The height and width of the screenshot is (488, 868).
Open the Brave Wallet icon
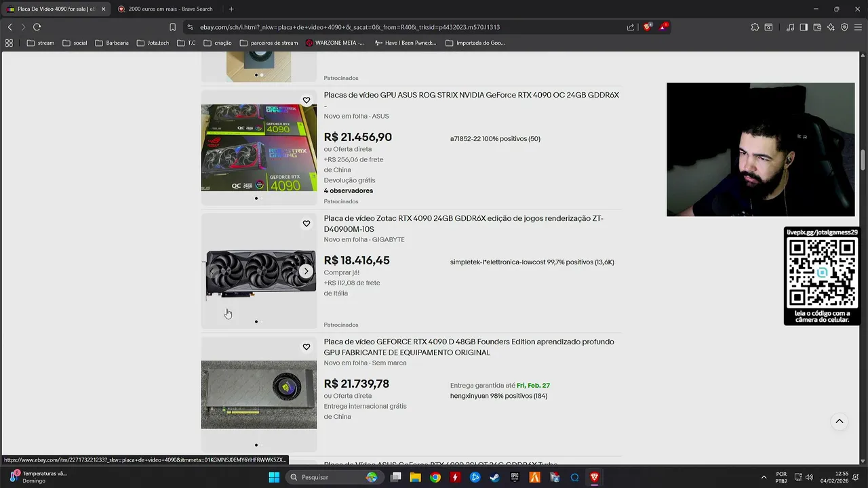(817, 27)
